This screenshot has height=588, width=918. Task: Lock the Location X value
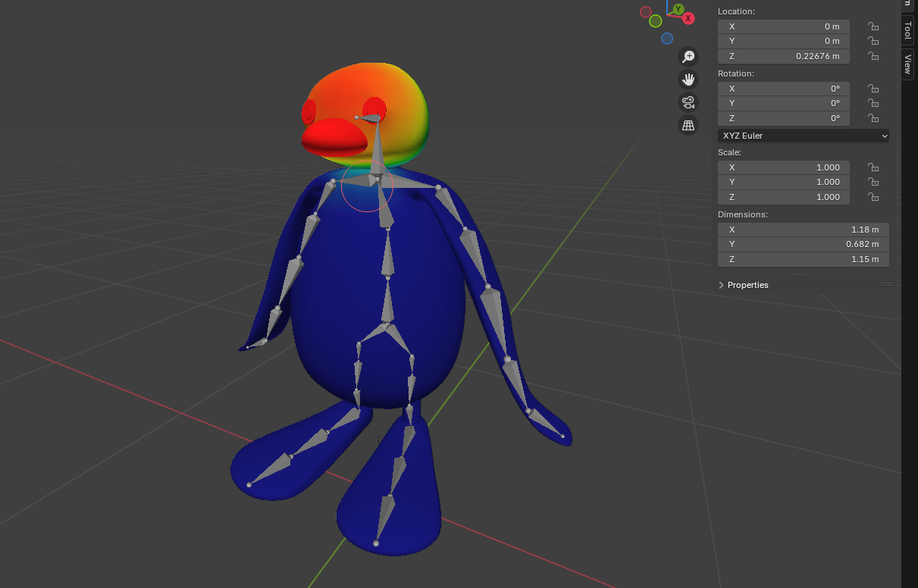coord(873,27)
